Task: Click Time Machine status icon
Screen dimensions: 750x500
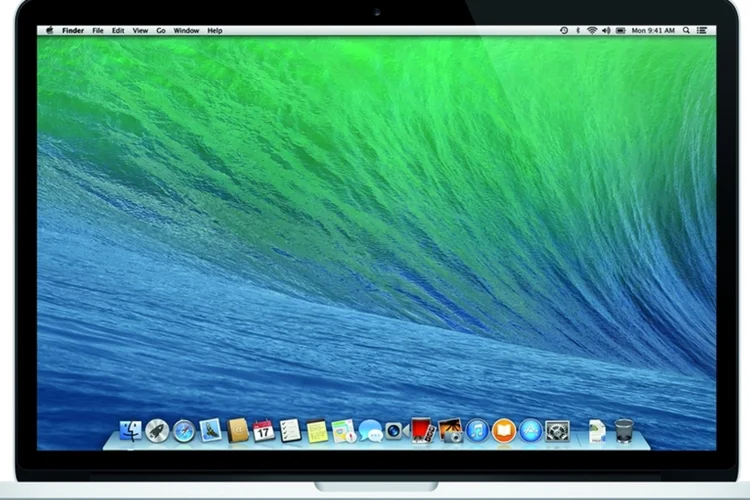Action: coord(564,30)
